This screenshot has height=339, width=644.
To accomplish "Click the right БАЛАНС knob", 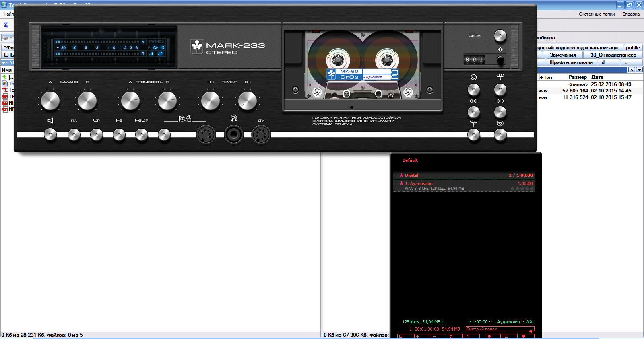I will point(87,101).
